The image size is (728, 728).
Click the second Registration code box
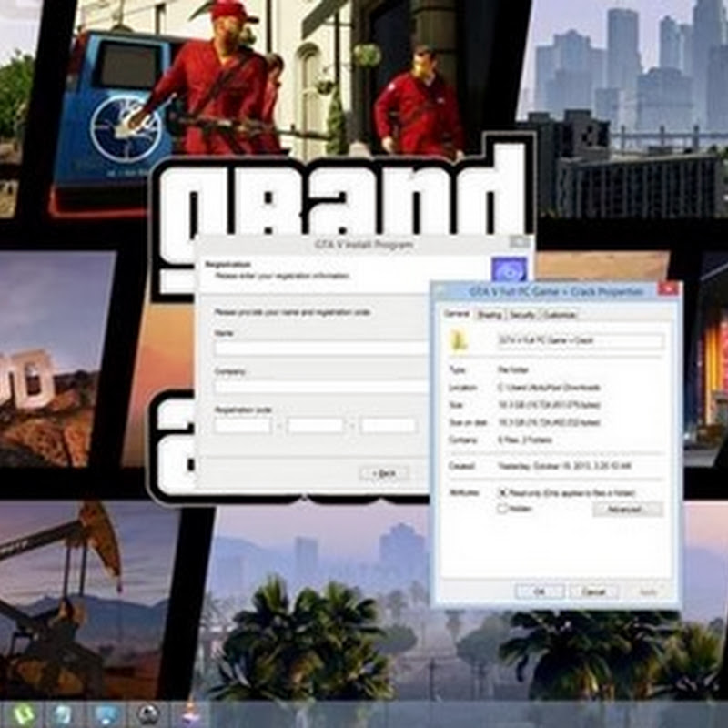click(x=316, y=425)
